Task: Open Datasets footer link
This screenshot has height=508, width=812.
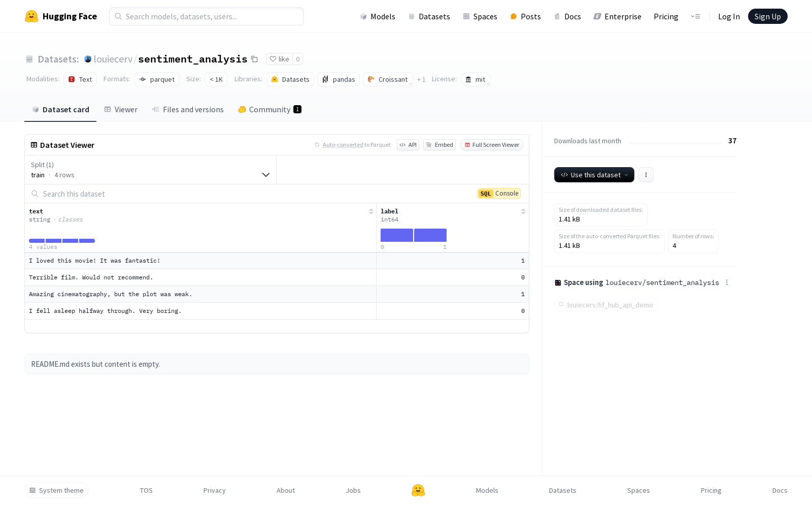Action: pos(563,490)
